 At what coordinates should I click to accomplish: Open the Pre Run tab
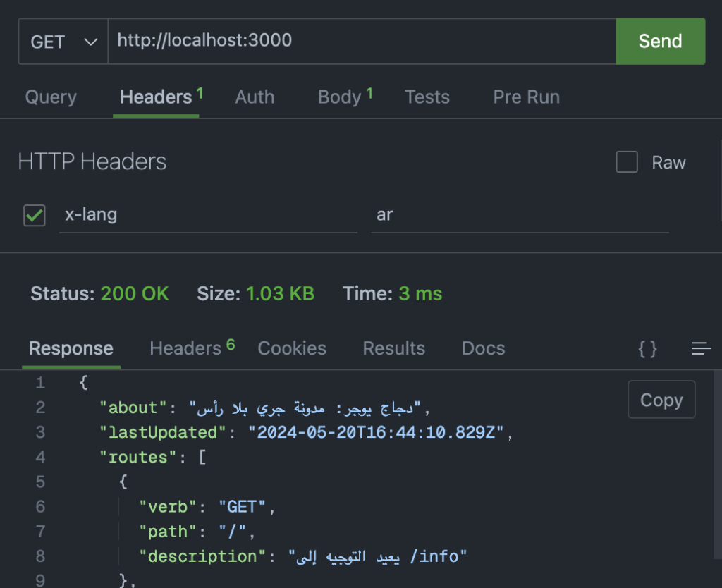pyautogui.click(x=526, y=97)
